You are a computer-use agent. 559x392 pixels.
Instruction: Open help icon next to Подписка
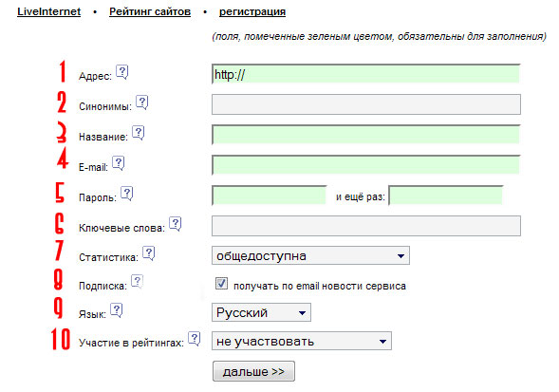click(137, 282)
